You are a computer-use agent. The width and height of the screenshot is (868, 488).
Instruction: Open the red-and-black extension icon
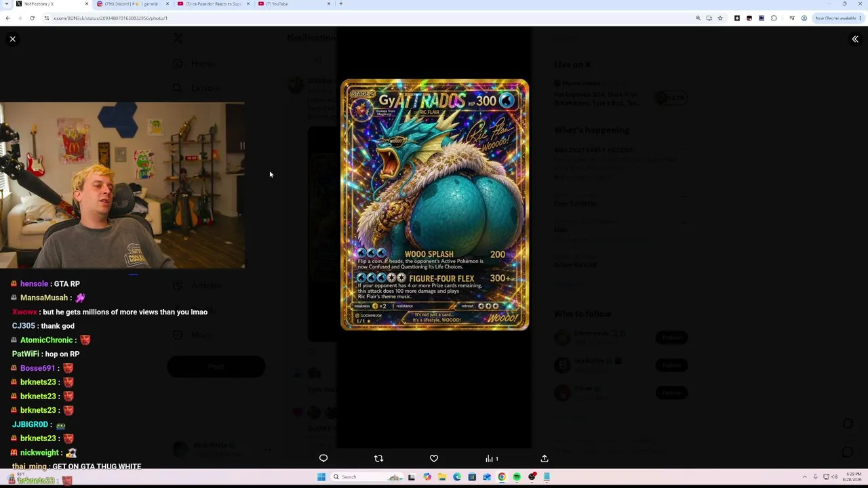pos(749,18)
